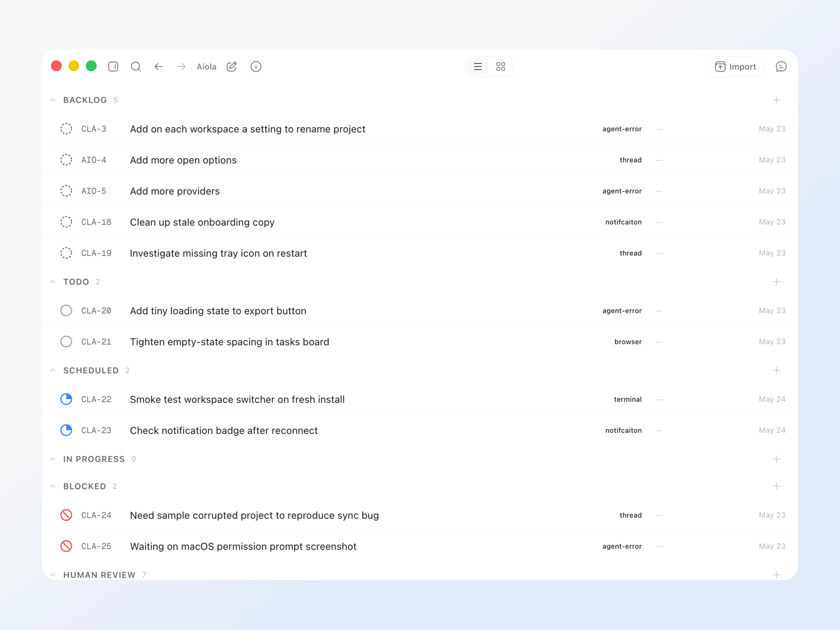Click the Aiola project name
The width and height of the screenshot is (840, 630).
[207, 67]
